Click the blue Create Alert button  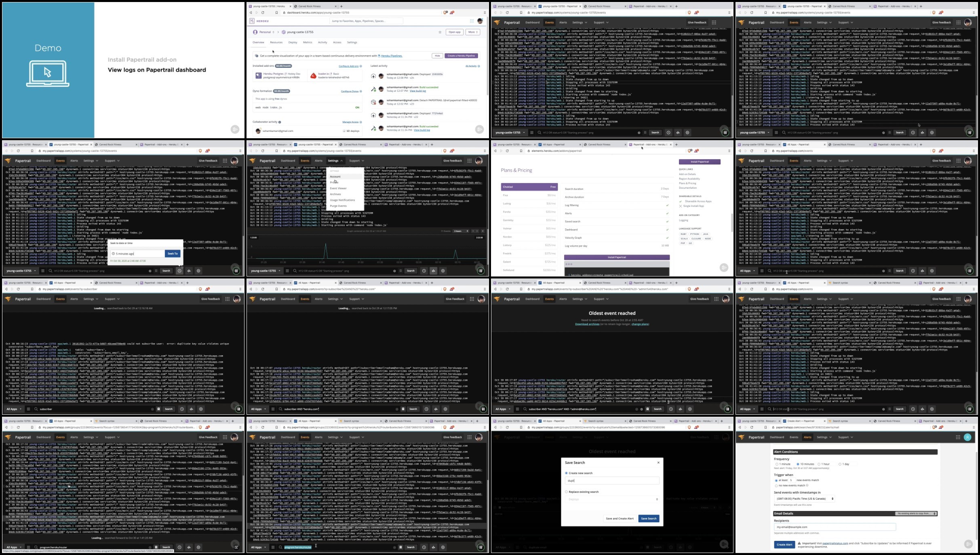[784, 544]
